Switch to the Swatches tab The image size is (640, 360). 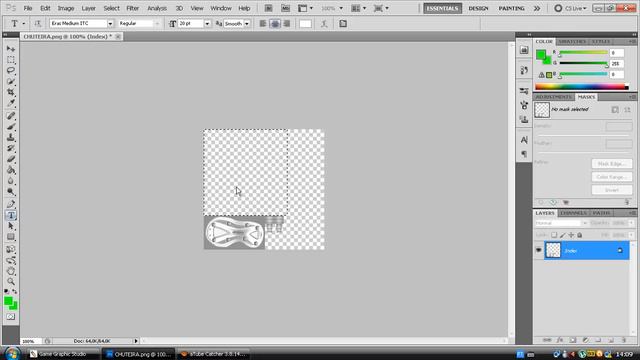click(572, 42)
